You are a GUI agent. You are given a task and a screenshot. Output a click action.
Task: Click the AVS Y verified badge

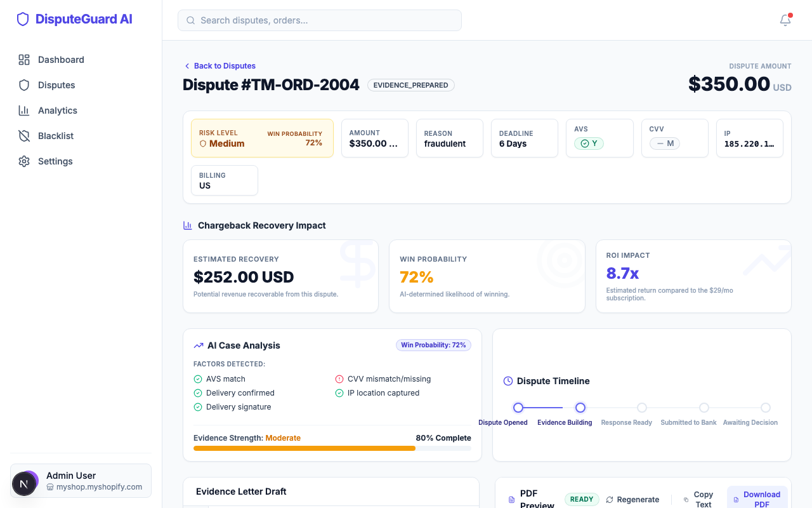[589, 143]
